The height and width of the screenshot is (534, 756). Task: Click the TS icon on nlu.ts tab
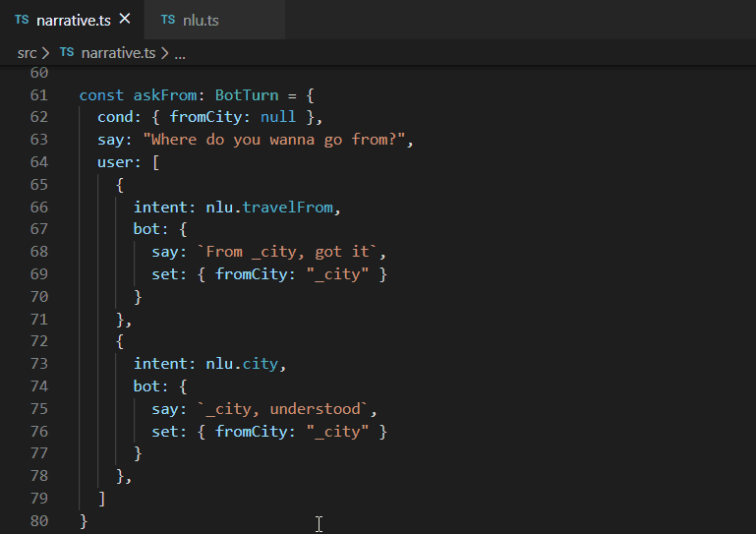(x=168, y=20)
